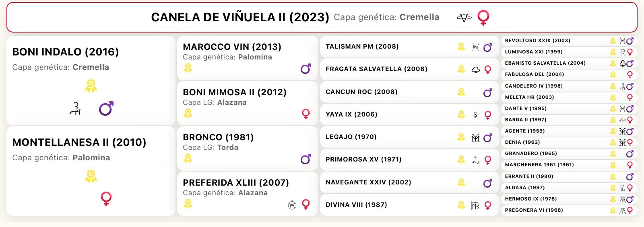Click the yellow rosette under Boni Indalo

(x=91, y=86)
